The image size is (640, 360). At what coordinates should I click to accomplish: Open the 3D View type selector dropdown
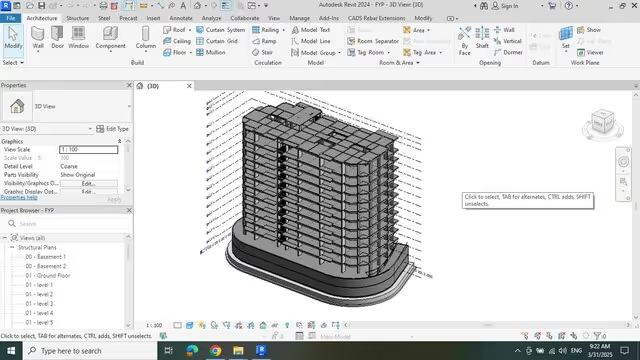(129, 106)
